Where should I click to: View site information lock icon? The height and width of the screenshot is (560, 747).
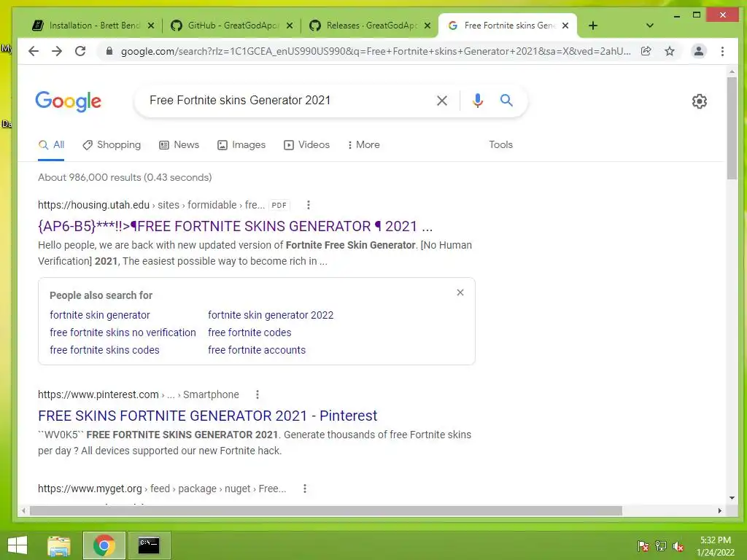tap(109, 51)
